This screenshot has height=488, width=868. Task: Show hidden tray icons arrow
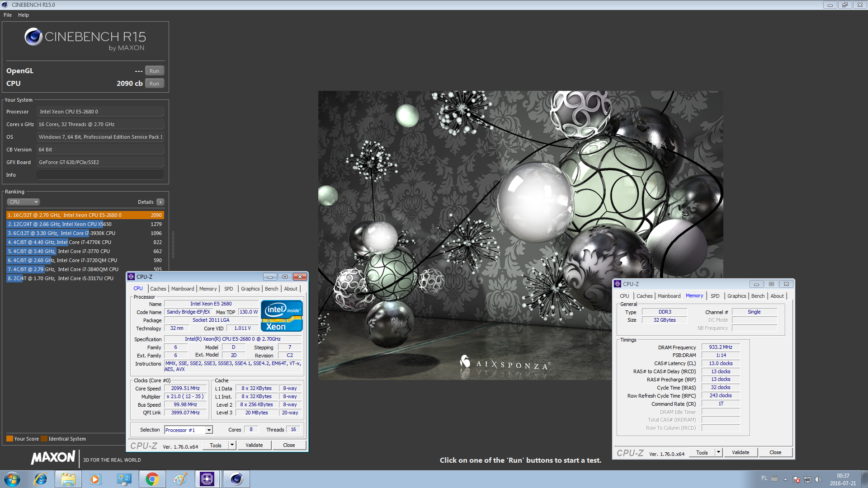tap(785, 479)
